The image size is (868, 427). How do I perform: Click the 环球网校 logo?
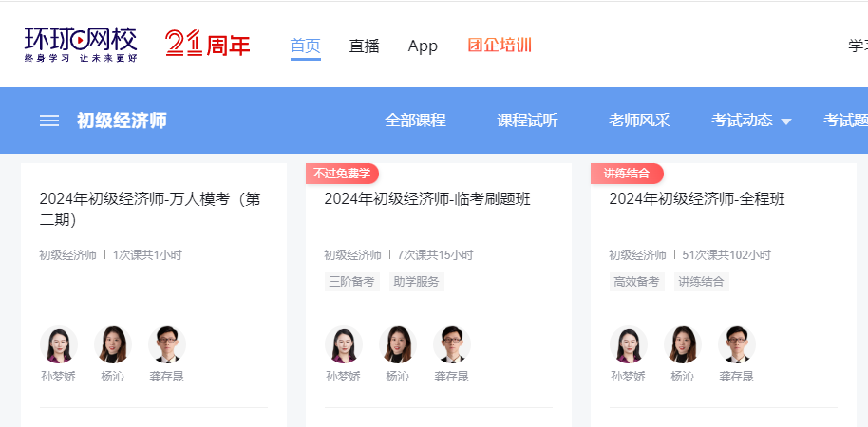pos(81,44)
